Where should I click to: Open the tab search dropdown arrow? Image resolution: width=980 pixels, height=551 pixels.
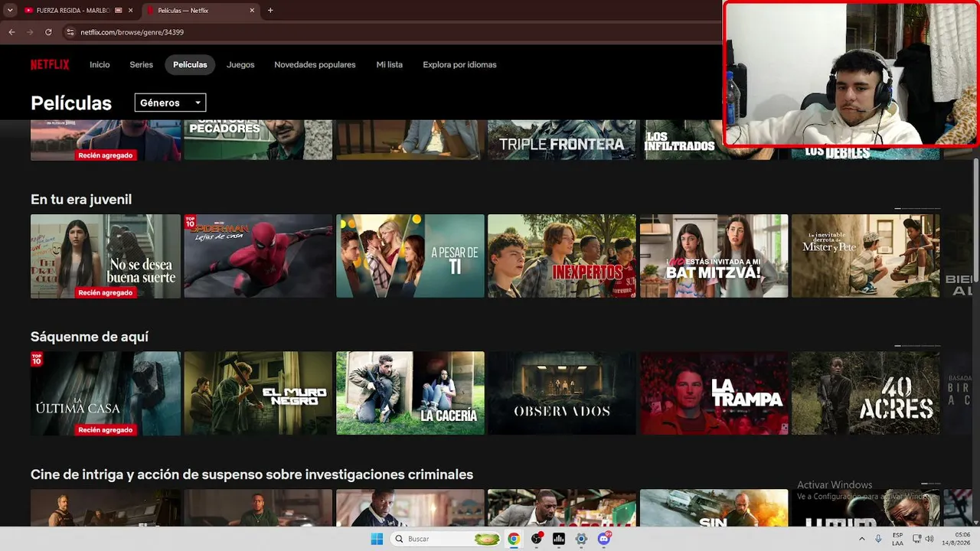[x=10, y=11]
